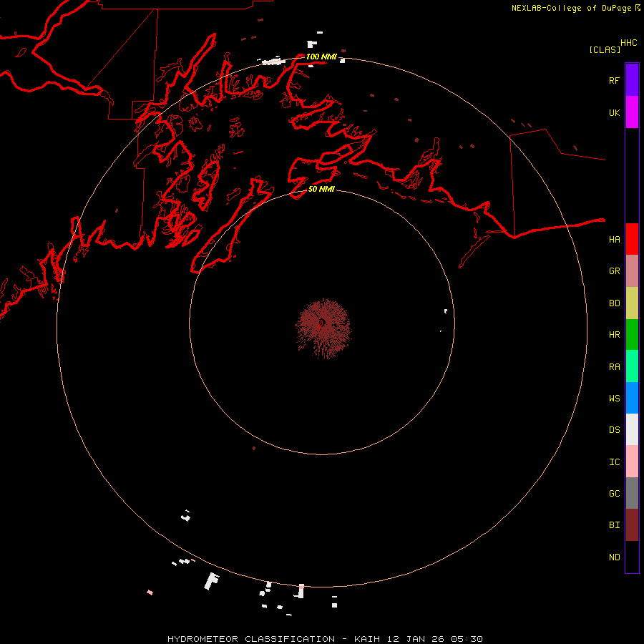Click the HHC product label
This screenshot has width=644, height=644.
click(x=628, y=43)
